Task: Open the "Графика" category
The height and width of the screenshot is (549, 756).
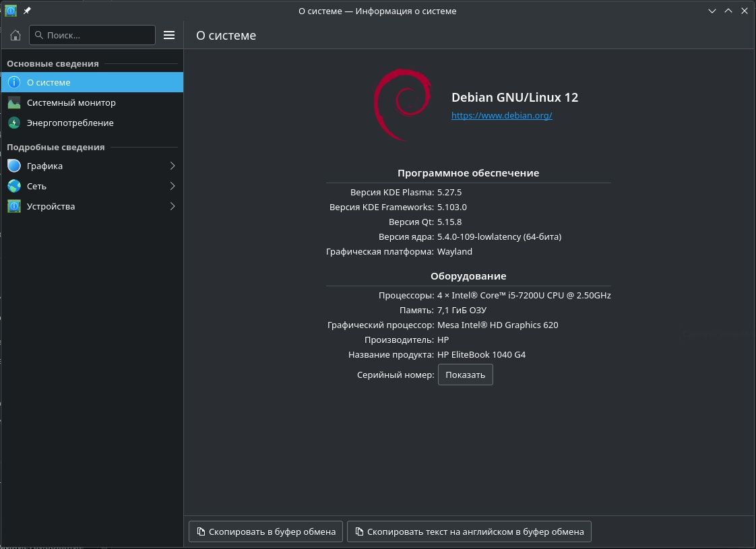Action: coord(92,166)
